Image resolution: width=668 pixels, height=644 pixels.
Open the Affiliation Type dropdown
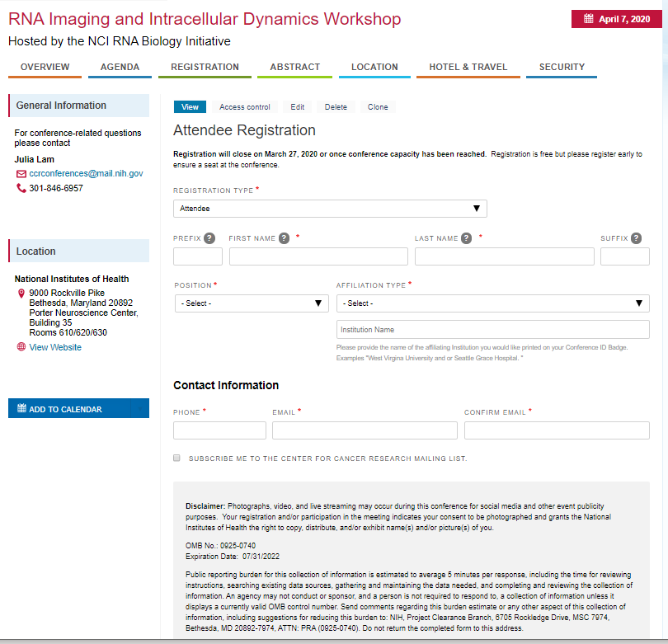[x=492, y=303]
